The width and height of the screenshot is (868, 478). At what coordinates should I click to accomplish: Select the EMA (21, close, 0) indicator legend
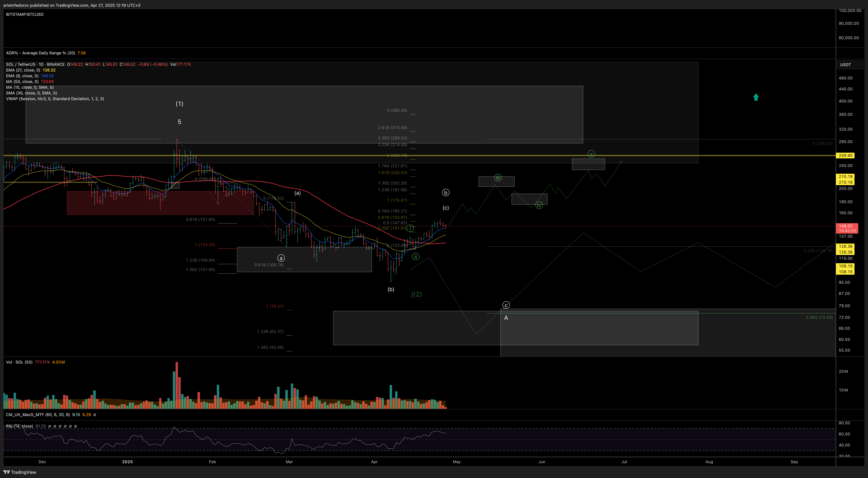pos(31,70)
